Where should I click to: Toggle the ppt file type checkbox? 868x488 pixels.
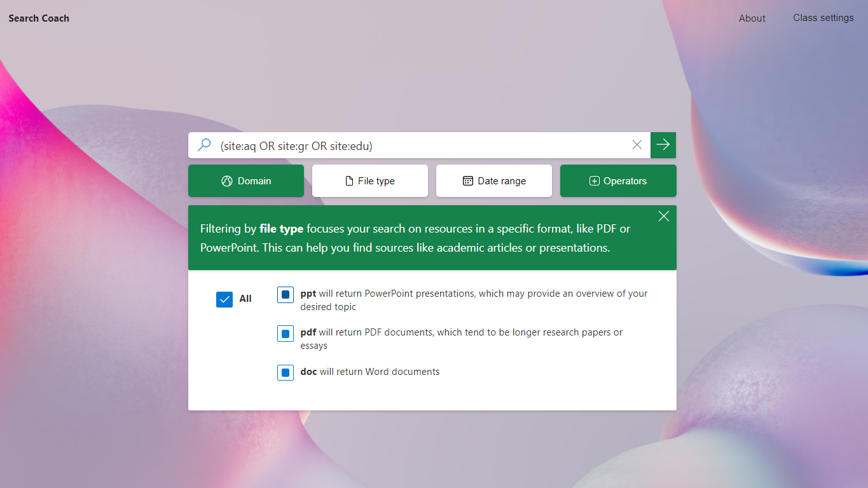(x=286, y=295)
